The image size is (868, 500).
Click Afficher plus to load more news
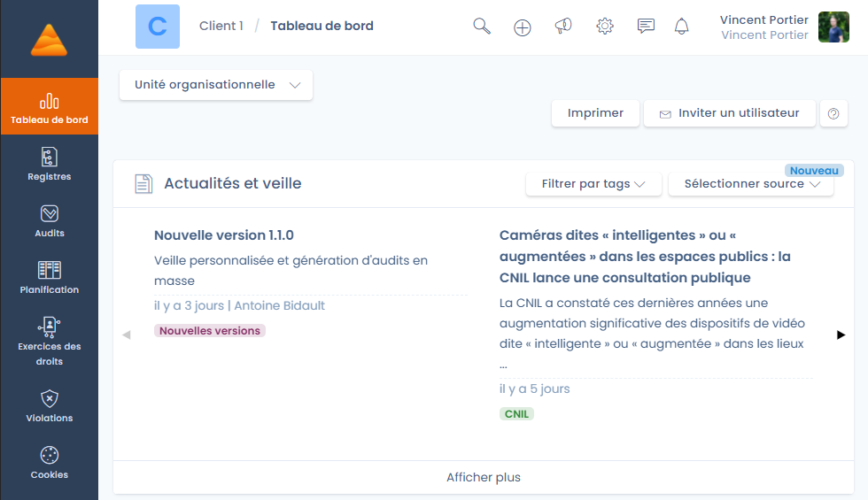click(483, 477)
